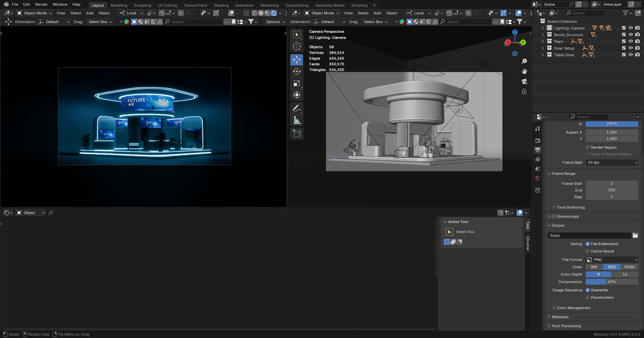Open the Collection properties tab
The image size is (644, 338).
pos(538,190)
